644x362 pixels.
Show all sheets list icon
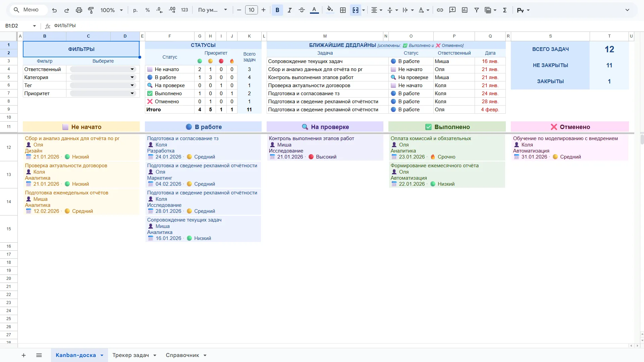click(39, 355)
